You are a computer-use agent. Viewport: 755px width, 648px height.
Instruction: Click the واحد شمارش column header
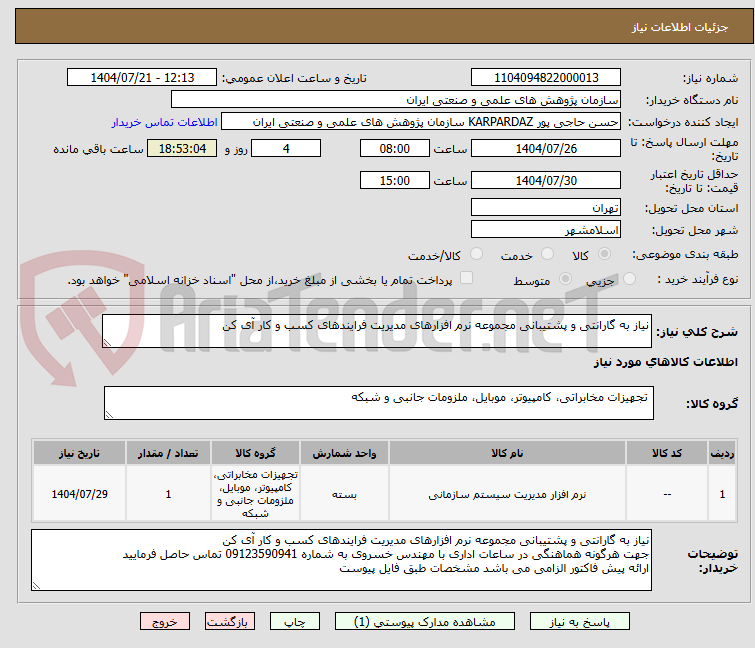pos(344,453)
